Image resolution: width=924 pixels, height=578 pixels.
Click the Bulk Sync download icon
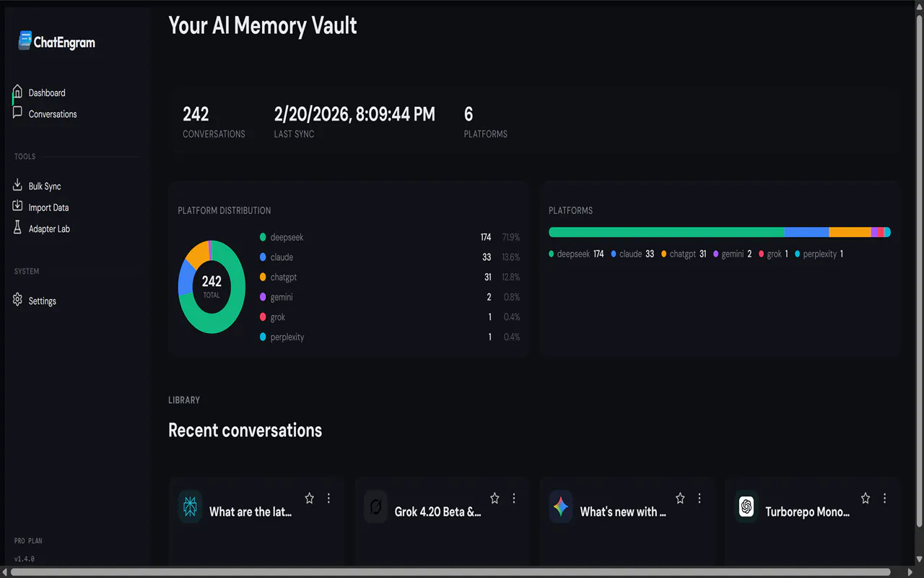click(17, 185)
